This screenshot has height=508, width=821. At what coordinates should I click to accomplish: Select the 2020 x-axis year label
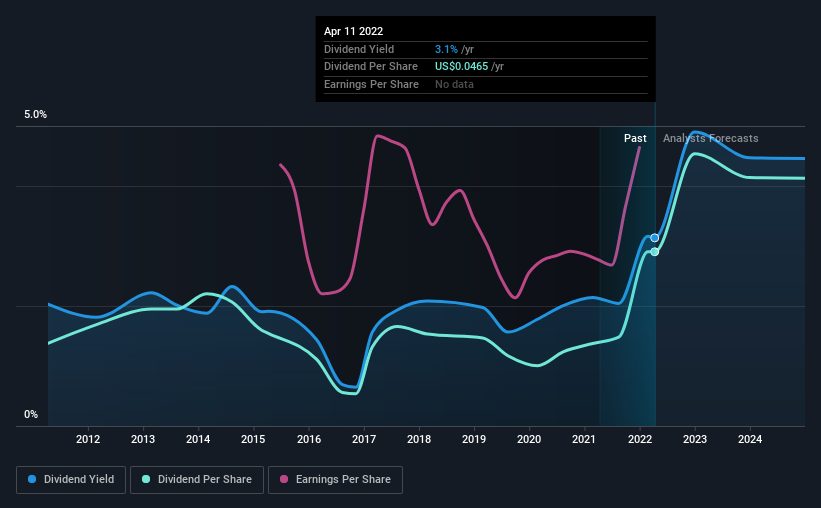tap(529, 439)
